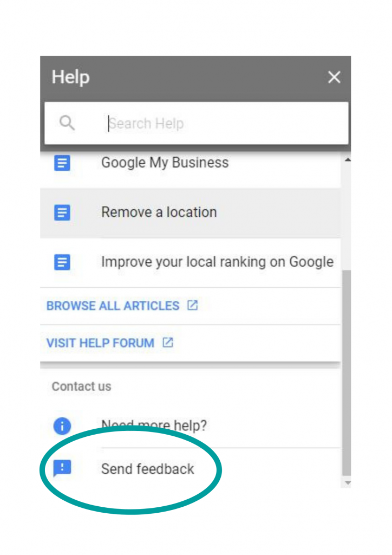Screen dimensions: 392x555
Task: Open the Remove a location article
Action: click(190, 212)
